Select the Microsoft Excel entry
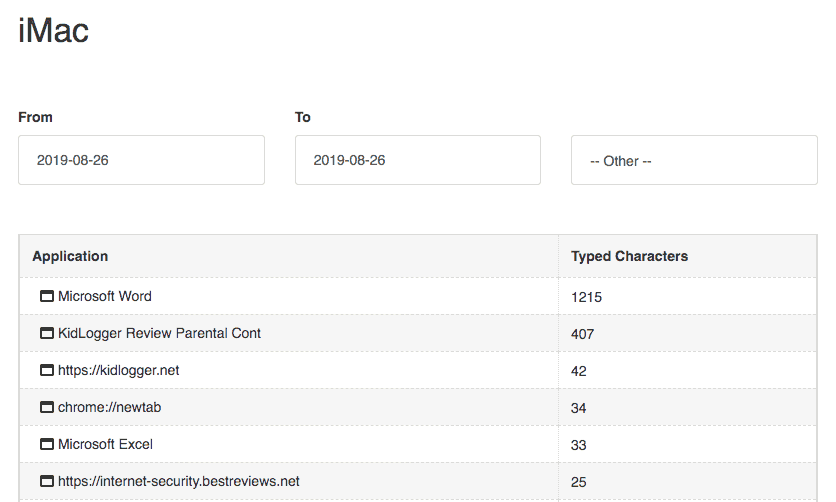The width and height of the screenshot is (836, 502). click(x=105, y=445)
